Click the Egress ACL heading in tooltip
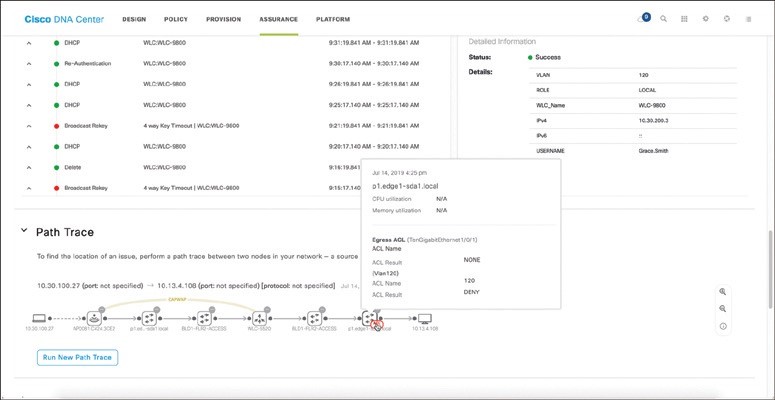775x400 pixels. [x=388, y=240]
